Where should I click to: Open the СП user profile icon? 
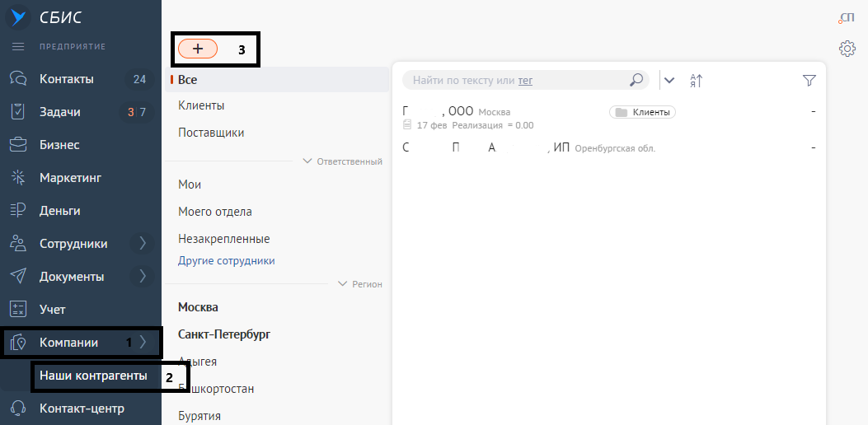click(x=847, y=18)
